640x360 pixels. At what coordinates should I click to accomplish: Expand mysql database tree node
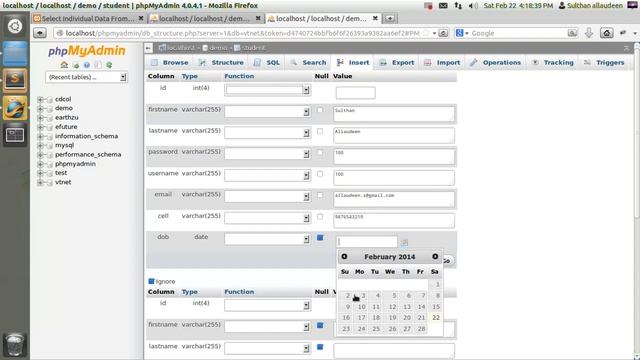pos(40,145)
